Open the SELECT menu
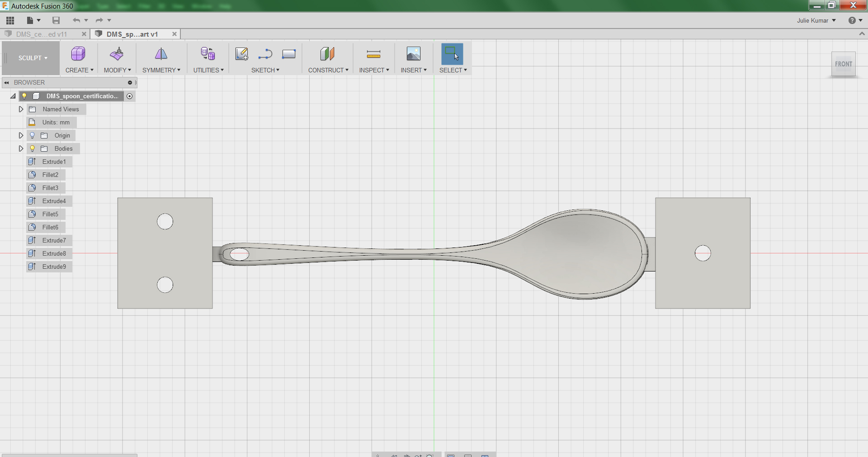Image resolution: width=868 pixels, height=457 pixels. pyautogui.click(x=453, y=70)
